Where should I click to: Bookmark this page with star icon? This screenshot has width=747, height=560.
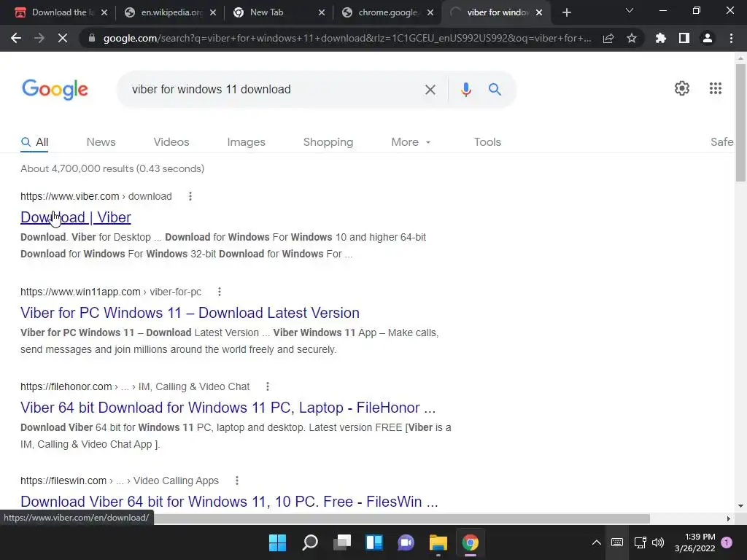pos(632,38)
